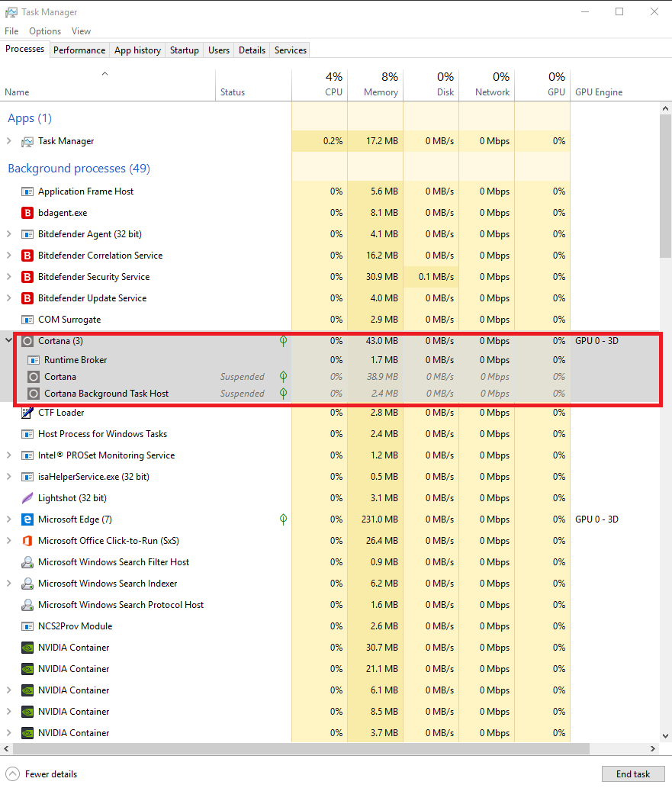672x788 pixels.
Task: Click the Windows Search Indexer icon
Action: pyautogui.click(x=27, y=584)
